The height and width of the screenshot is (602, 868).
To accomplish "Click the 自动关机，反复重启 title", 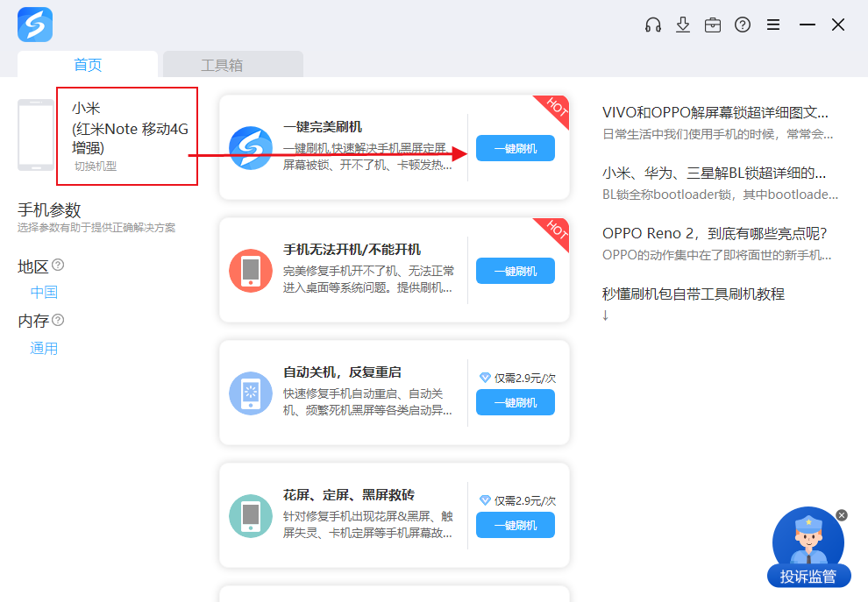I will pyautogui.click(x=342, y=372).
